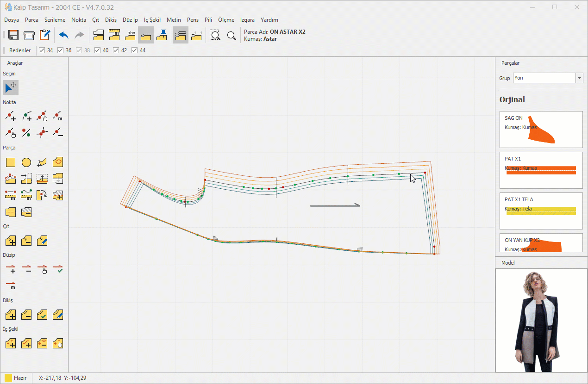The width and height of the screenshot is (588, 384).
Task: Click the zoom-to-region dashed magnifier
Action: [215, 35]
